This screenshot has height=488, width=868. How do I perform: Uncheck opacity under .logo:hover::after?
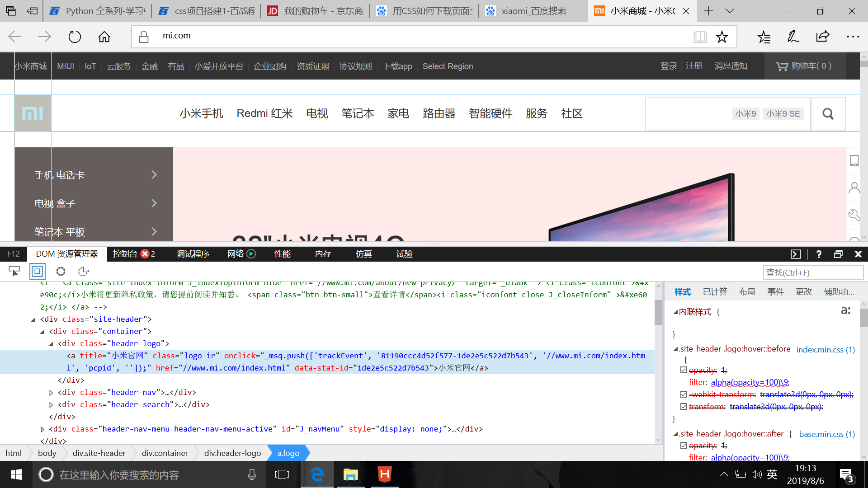coord(684,446)
